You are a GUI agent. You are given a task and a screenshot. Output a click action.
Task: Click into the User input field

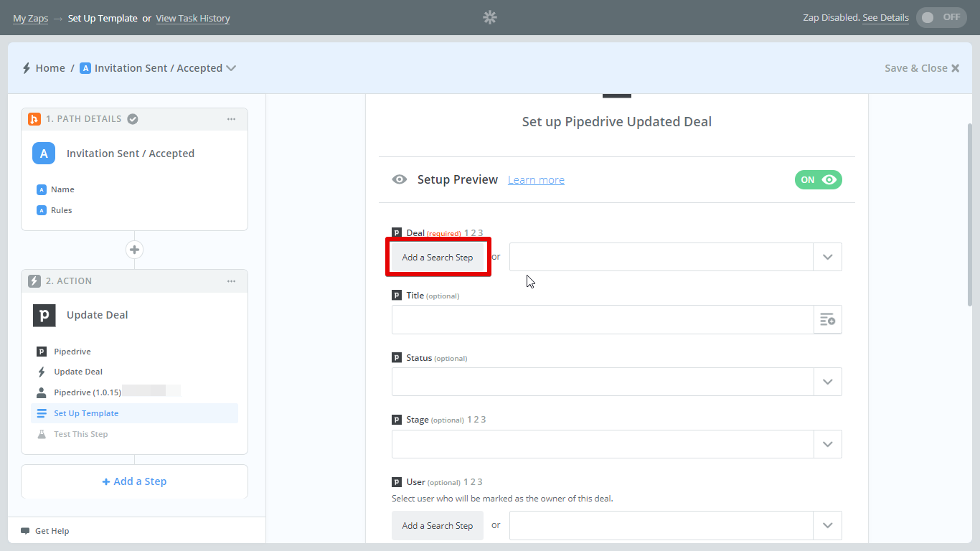point(661,525)
